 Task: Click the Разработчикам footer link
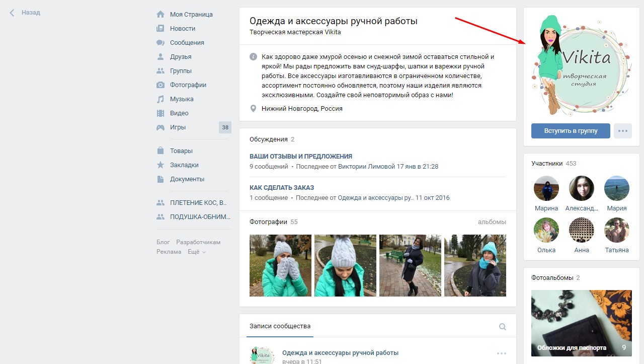[198, 242]
